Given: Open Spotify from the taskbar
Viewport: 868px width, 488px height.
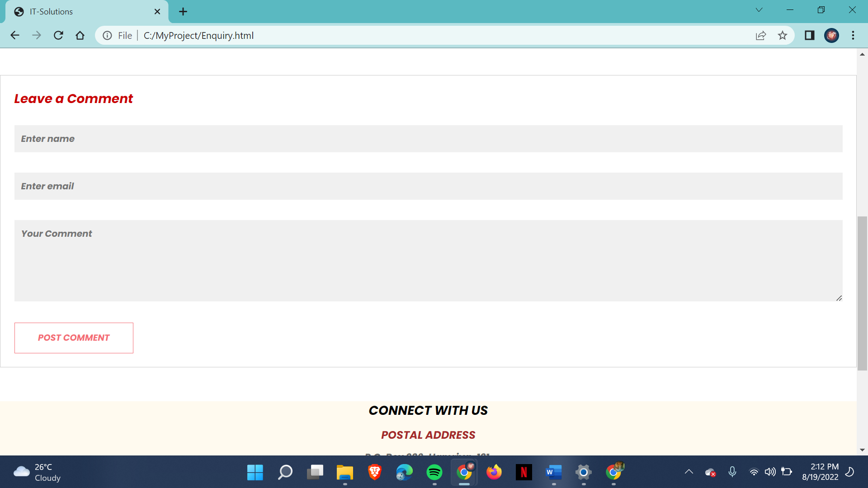Looking at the screenshot, I should pos(434,472).
